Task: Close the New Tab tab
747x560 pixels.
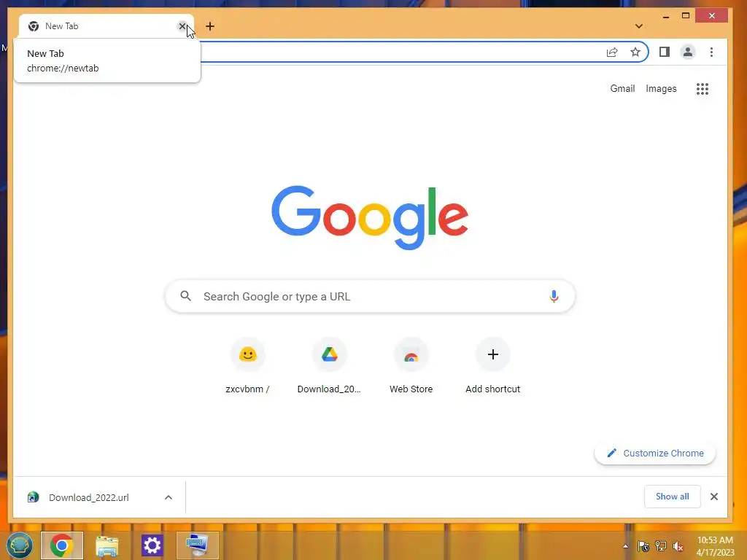Action: (182, 26)
